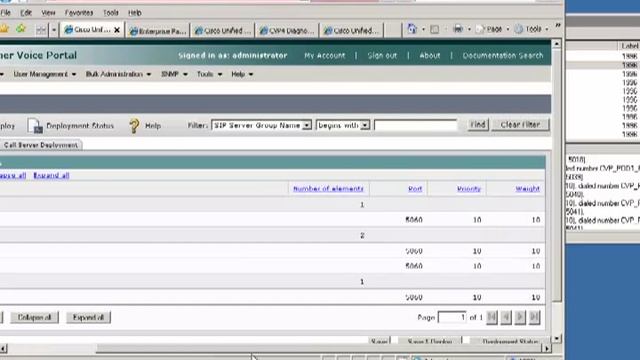Open the User Management menu
The height and width of the screenshot is (360, 640).
(x=44, y=74)
